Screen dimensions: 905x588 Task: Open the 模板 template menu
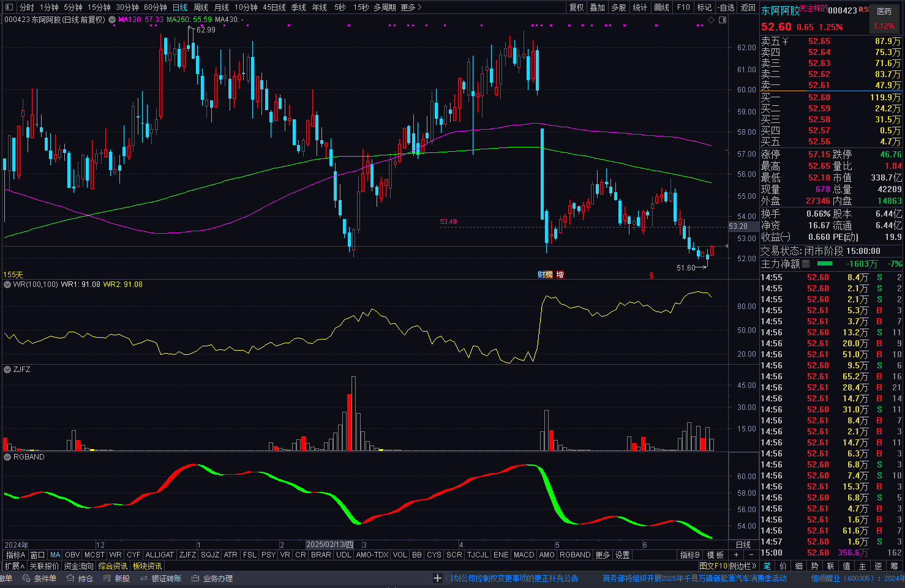coord(715,555)
